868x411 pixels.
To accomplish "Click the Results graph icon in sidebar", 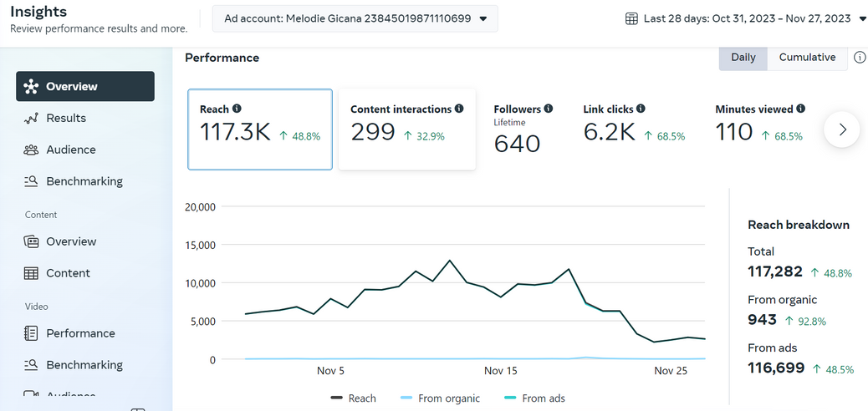I will point(31,119).
